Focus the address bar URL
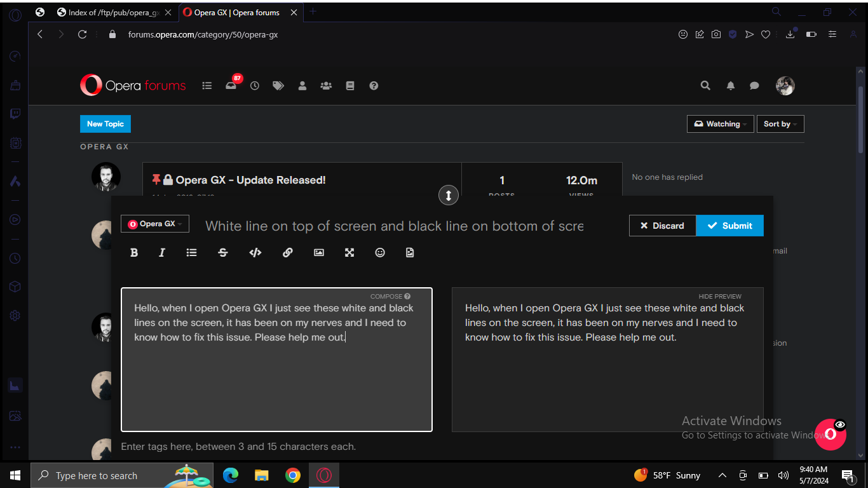 pyautogui.click(x=203, y=34)
